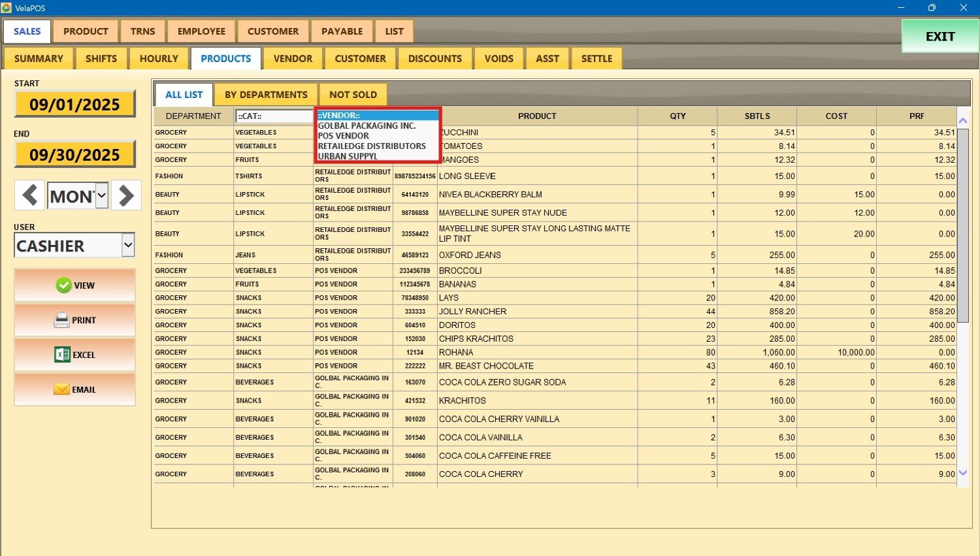980x556 pixels.
Task: Open the MON period dropdown
Action: [101, 195]
